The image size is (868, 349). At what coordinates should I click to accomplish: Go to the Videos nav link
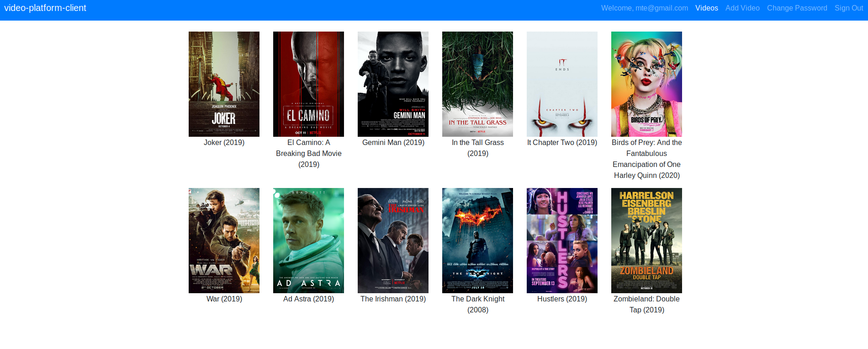707,8
